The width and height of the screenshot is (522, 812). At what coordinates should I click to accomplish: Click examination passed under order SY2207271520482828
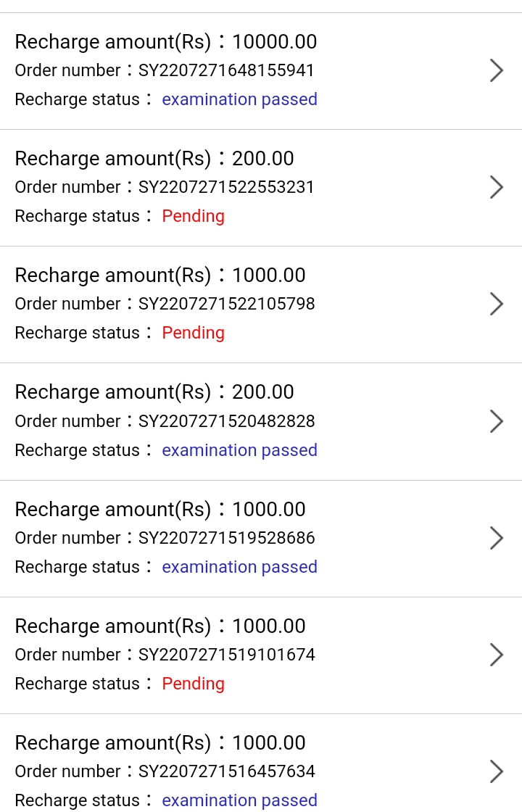pyautogui.click(x=239, y=450)
